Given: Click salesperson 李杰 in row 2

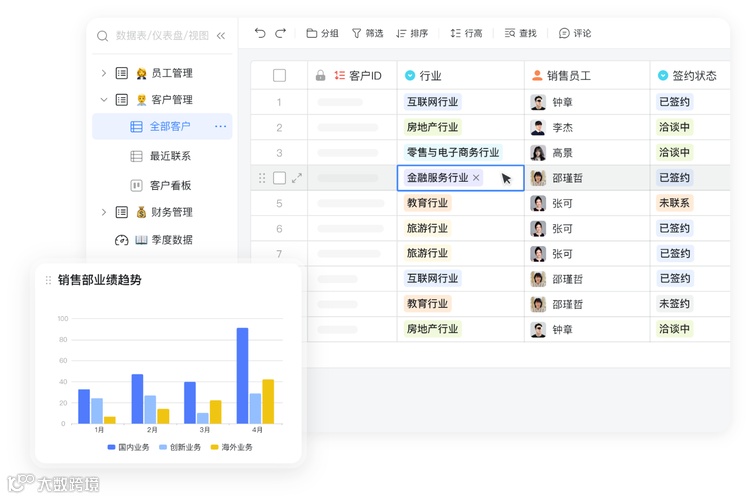Looking at the screenshot, I should click(551, 127).
